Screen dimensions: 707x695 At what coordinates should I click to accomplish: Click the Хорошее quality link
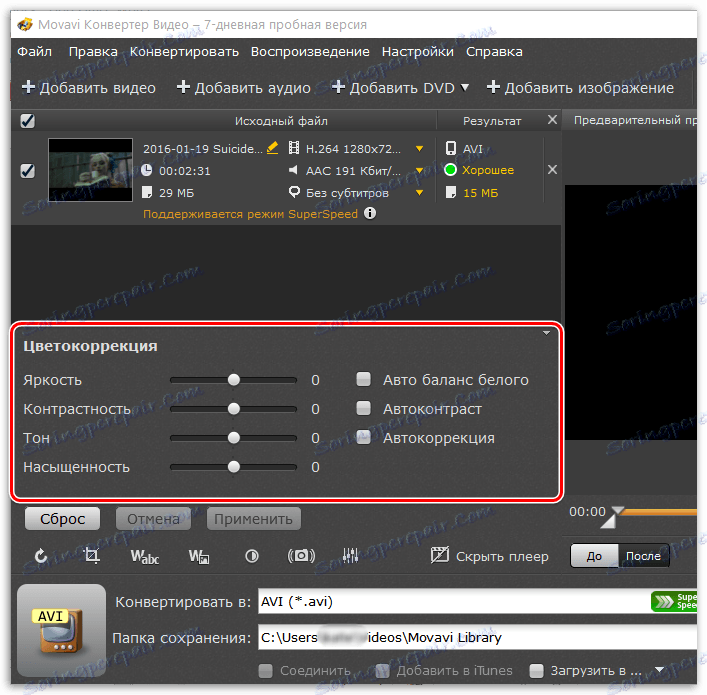488,170
